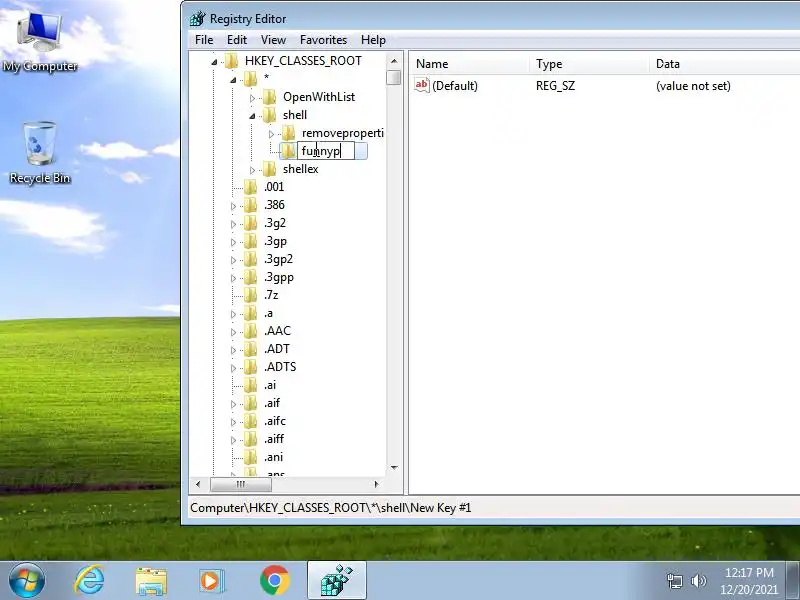800x600 pixels.
Task: Click the .001 folder icon
Action: pos(251,187)
